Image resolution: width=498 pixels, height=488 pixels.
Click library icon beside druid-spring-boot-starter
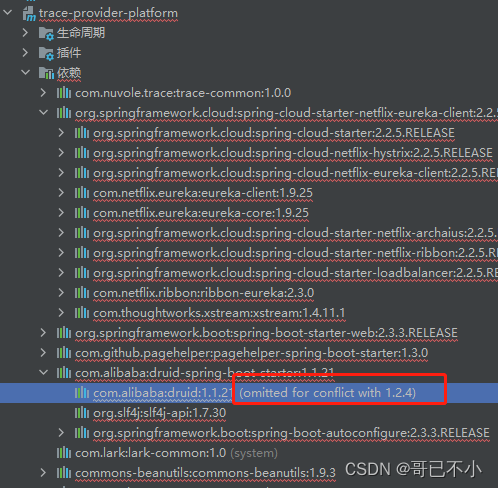click(64, 373)
